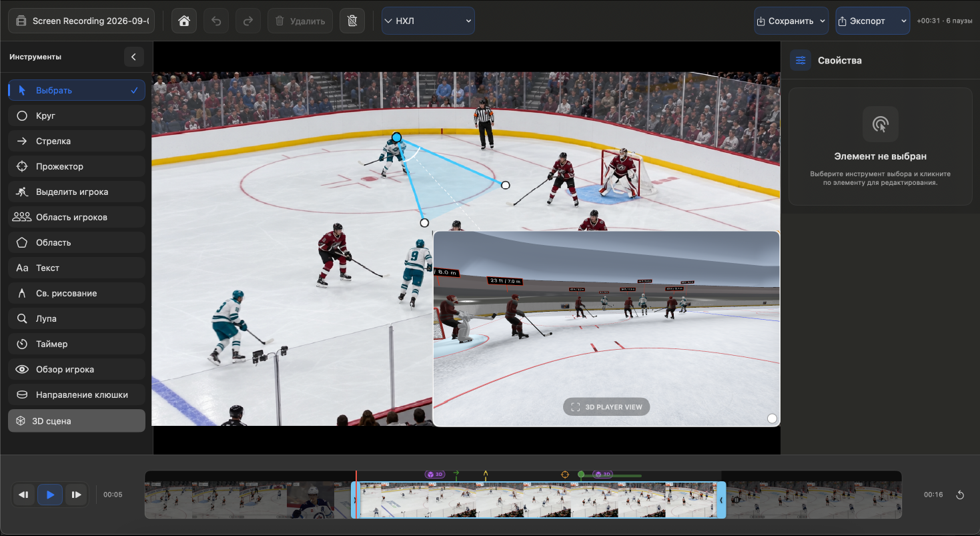Step forward one frame
The image size is (980, 536).
coord(77,495)
